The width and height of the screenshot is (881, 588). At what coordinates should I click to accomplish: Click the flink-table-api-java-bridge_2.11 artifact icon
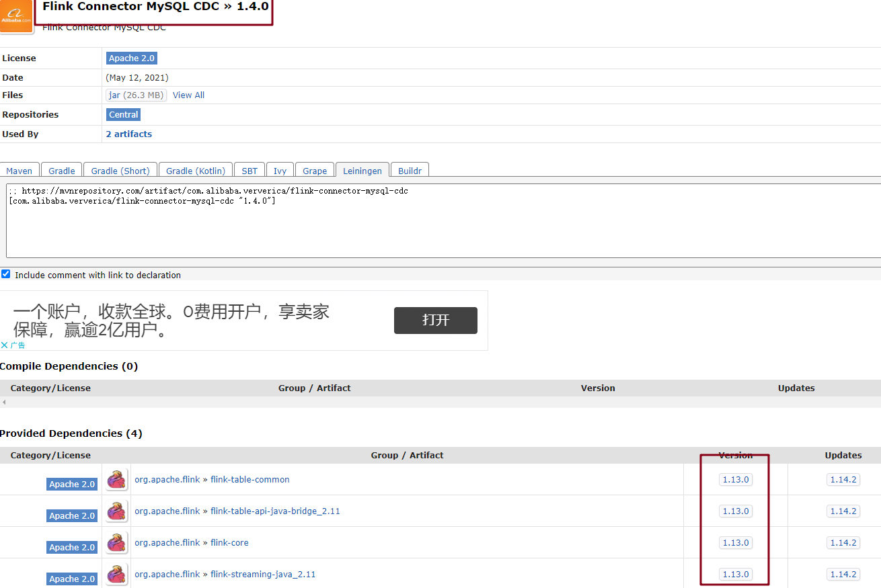(x=116, y=511)
